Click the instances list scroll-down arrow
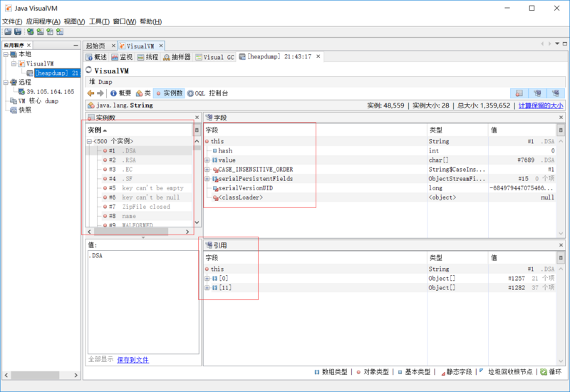This screenshot has height=392, width=570. [x=197, y=222]
